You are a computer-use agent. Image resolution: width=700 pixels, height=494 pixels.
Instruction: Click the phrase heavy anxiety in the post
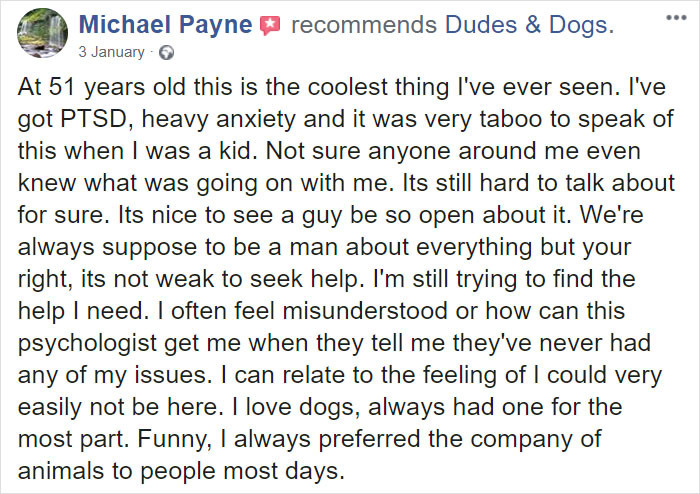pyautogui.click(x=219, y=120)
